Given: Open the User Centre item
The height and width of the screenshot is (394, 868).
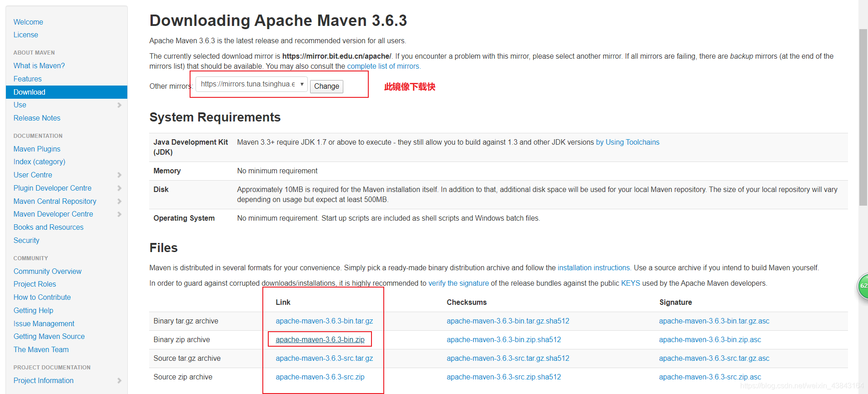Looking at the screenshot, I should tap(33, 175).
